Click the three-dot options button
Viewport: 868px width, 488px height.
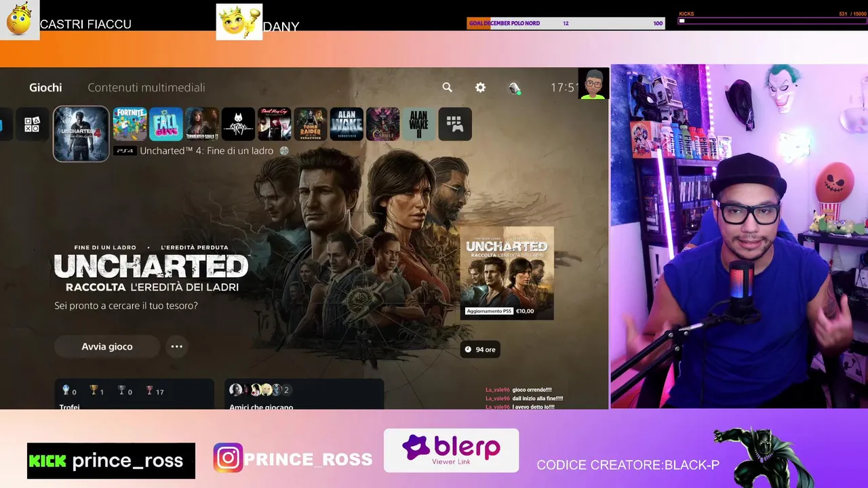[176, 346]
